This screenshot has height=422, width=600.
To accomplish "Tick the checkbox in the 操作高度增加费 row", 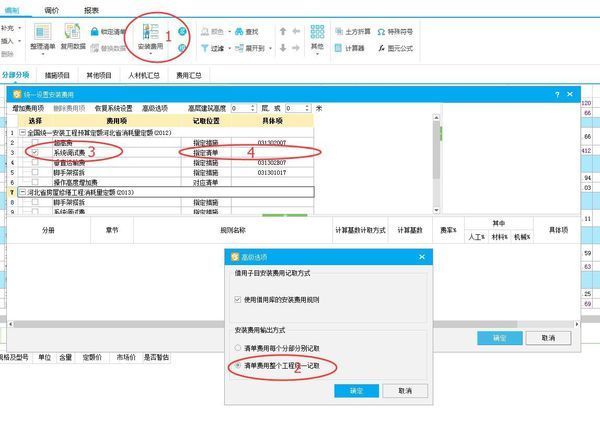I will [x=35, y=182].
